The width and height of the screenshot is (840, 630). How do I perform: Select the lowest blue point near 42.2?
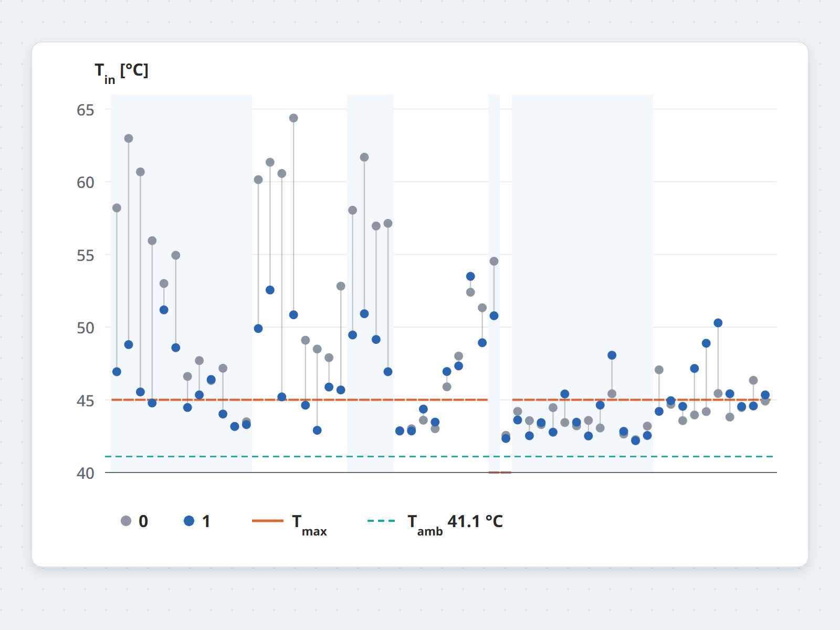pos(636,440)
